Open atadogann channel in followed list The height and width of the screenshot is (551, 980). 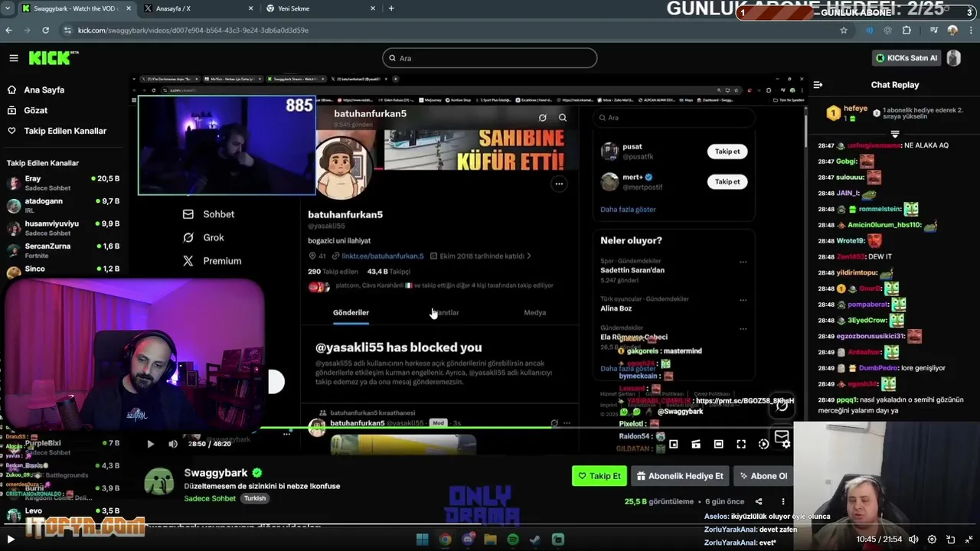63,205
